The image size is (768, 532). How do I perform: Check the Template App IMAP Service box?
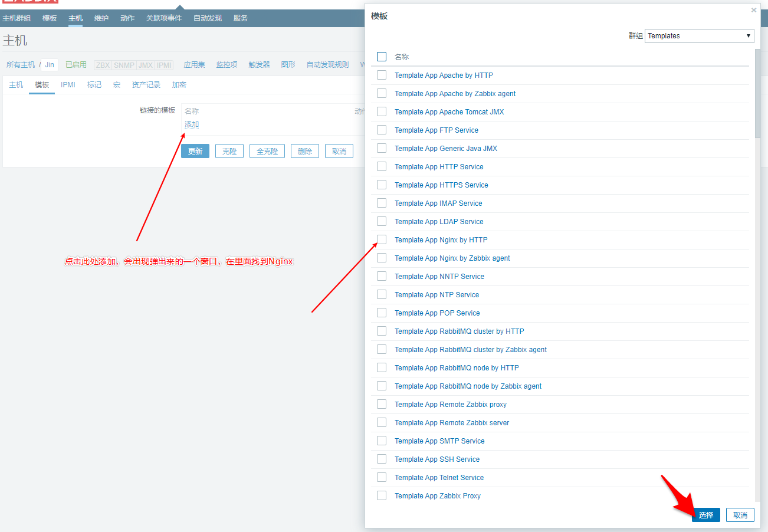pos(382,203)
